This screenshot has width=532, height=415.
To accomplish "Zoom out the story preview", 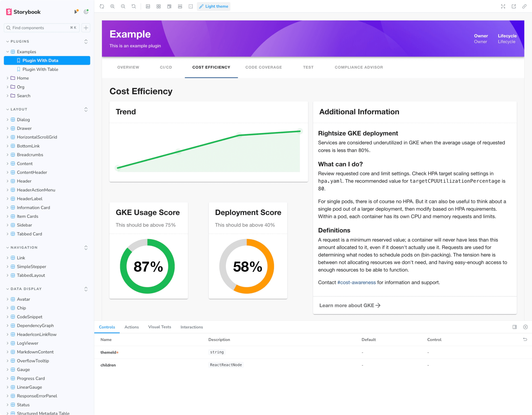I will [x=123, y=6].
